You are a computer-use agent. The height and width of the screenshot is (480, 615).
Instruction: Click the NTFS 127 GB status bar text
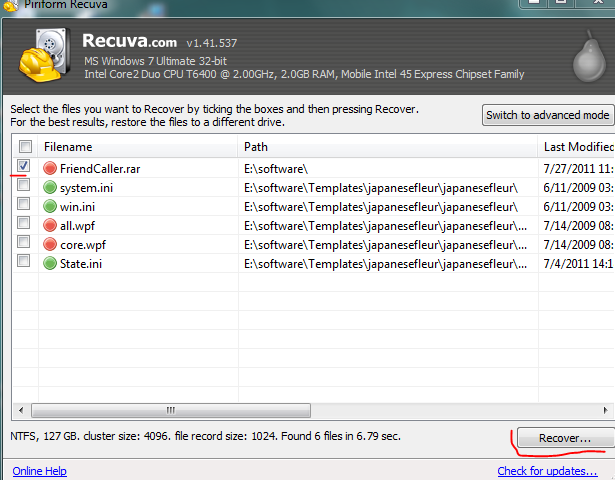(206, 436)
